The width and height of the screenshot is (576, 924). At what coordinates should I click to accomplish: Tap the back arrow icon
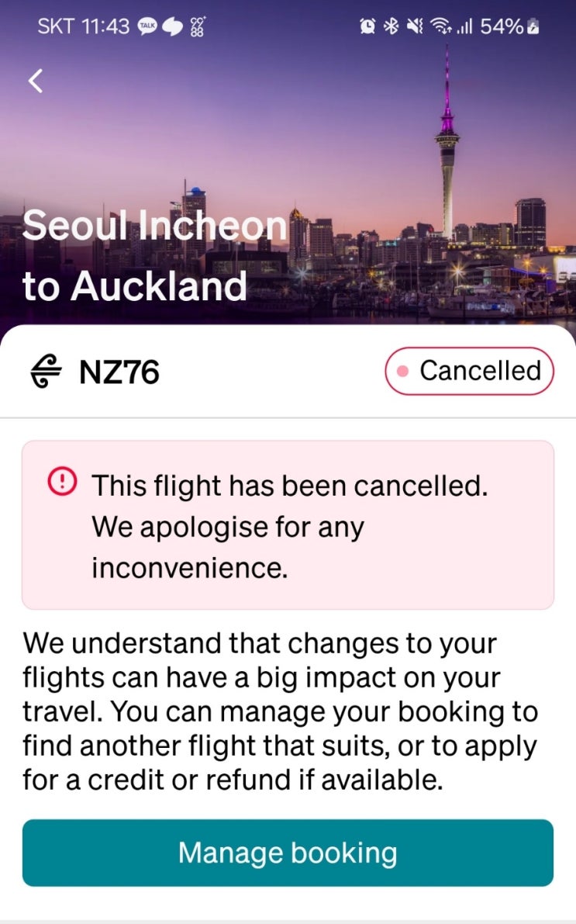[x=36, y=81]
